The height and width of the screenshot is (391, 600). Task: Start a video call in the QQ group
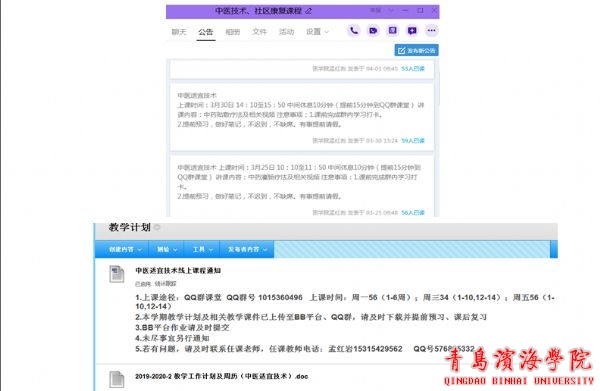pyautogui.click(x=373, y=31)
